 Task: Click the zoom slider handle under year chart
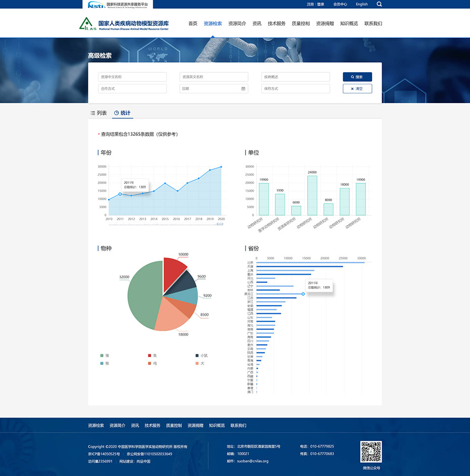tap(220, 224)
